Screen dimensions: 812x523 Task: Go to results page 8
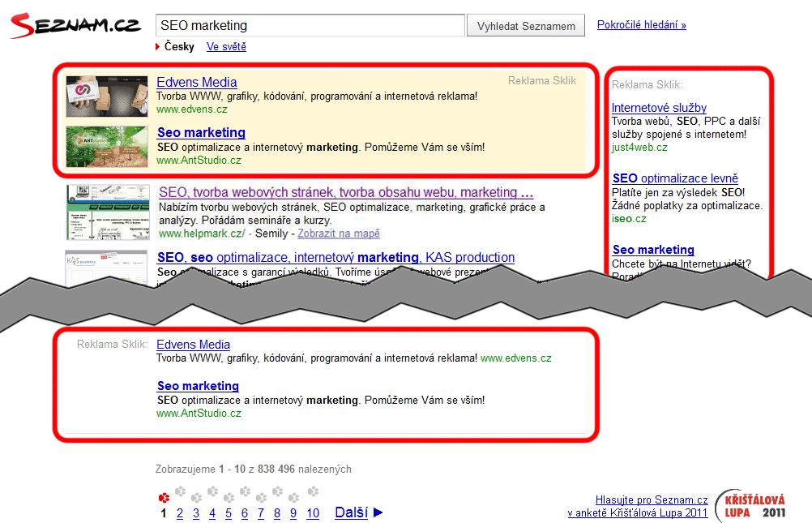point(277,513)
